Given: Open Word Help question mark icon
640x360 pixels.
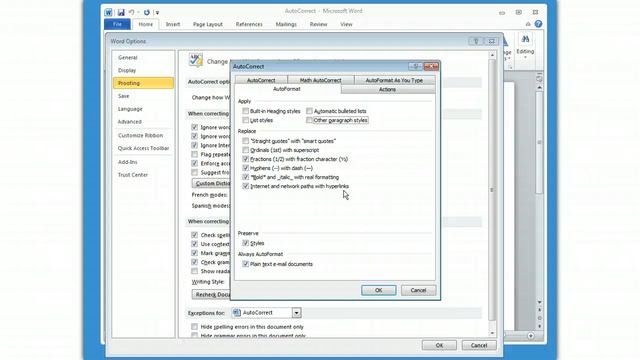Looking at the screenshot, I should click(x=538, y=24).
